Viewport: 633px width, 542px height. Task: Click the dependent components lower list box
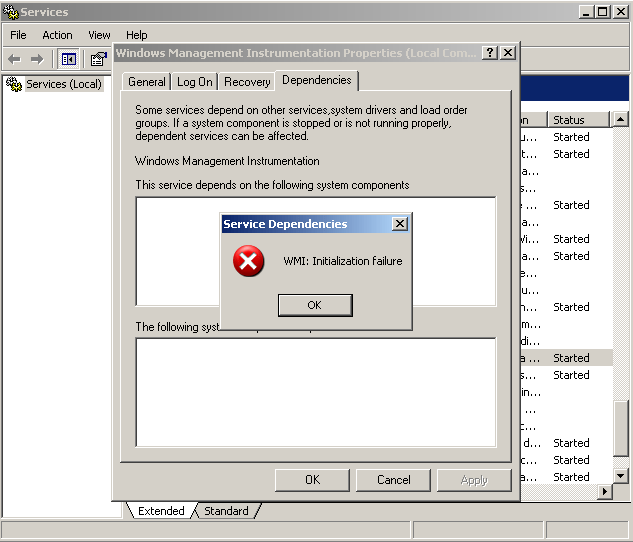pos(316,392)
